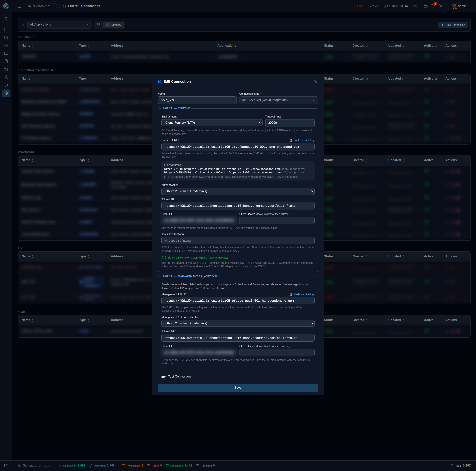Viewport: 476px width, 471px height.
Task: Open the settings gear in sidebar
Action: (x=6, y=93)
